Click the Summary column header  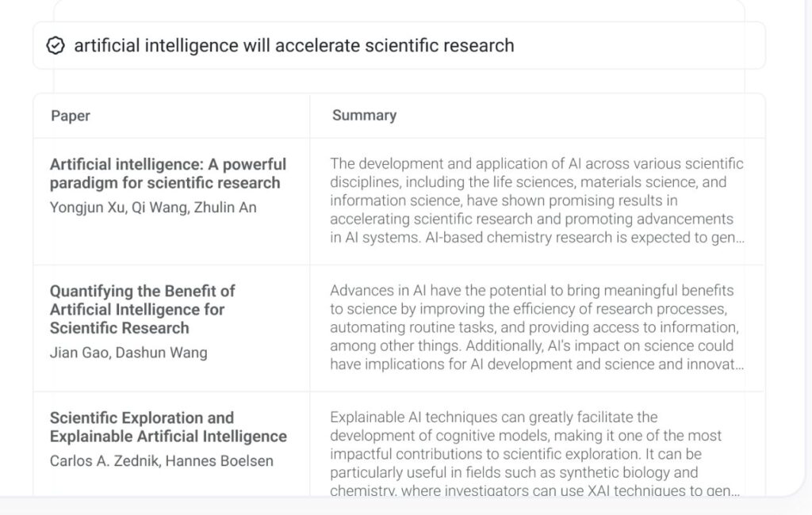pyautogui.click(x=364, y=116)
